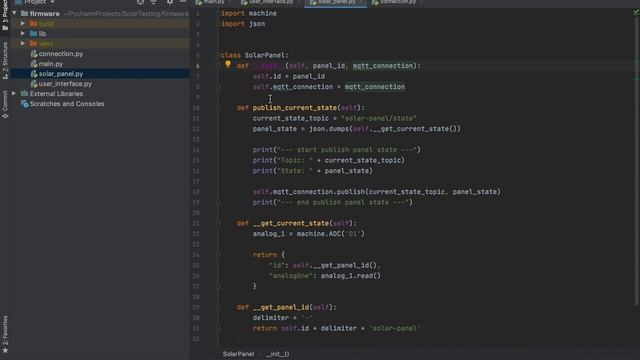Click 'import json' on line 2

click(x=243, y=24)
